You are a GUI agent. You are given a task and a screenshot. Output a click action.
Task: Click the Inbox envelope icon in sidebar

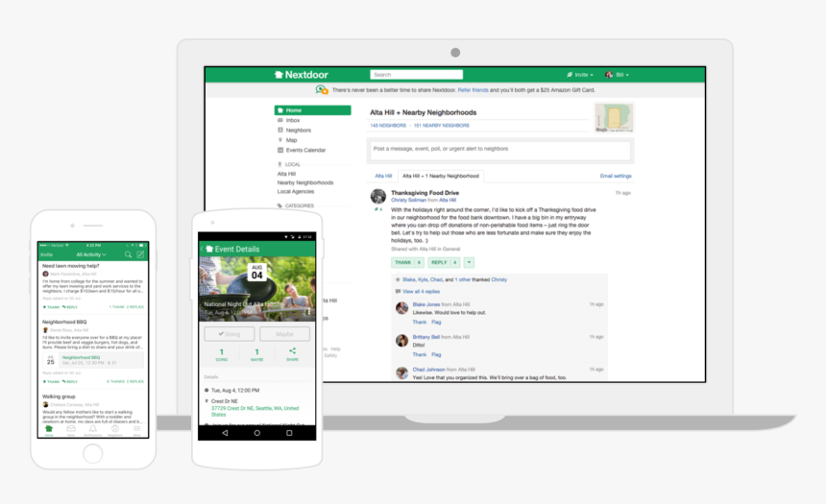pos(280,120)
